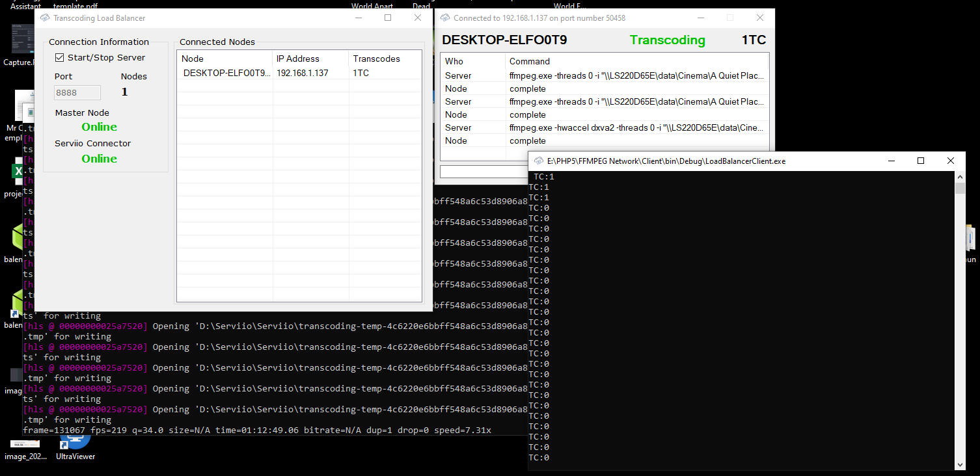The image size is (980, 476).
Task: Toggle the Start/Stop Server checkbox
Action: (59, 57)
